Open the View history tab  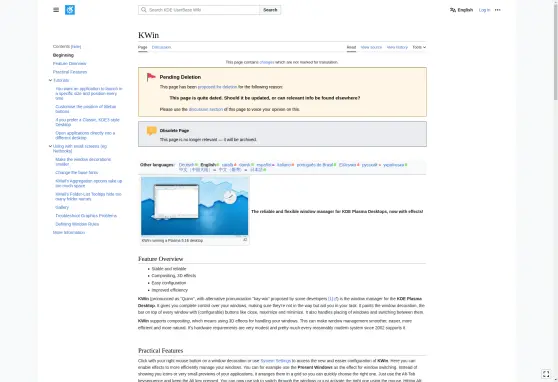point(397,47)
